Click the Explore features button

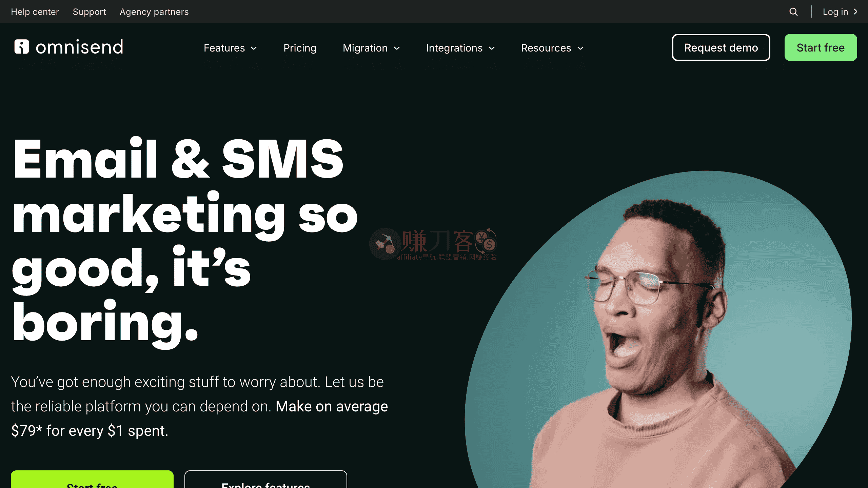click(x=265, y=479)
